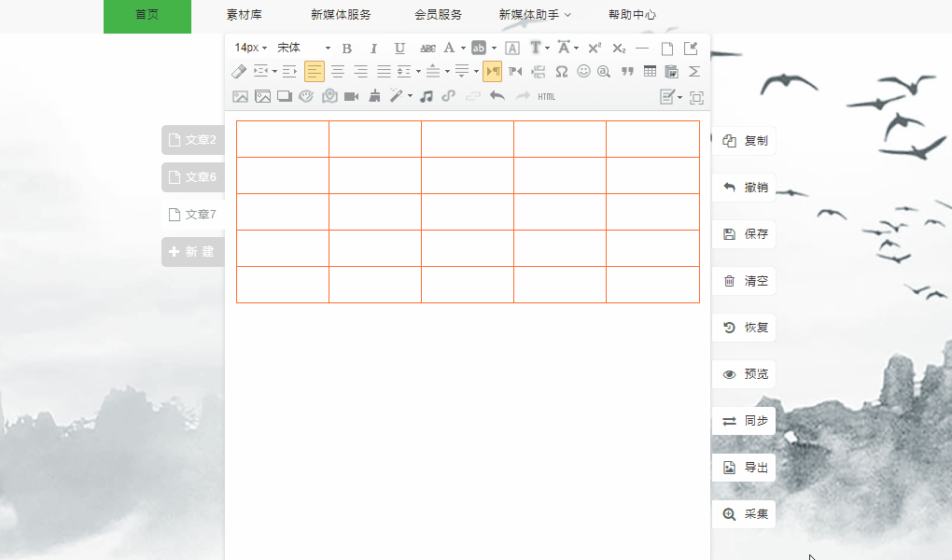The width and height of the screenshot is (952, 560).
Task: Click the remove formatting eraser icon
Action: tap(239, 72)
